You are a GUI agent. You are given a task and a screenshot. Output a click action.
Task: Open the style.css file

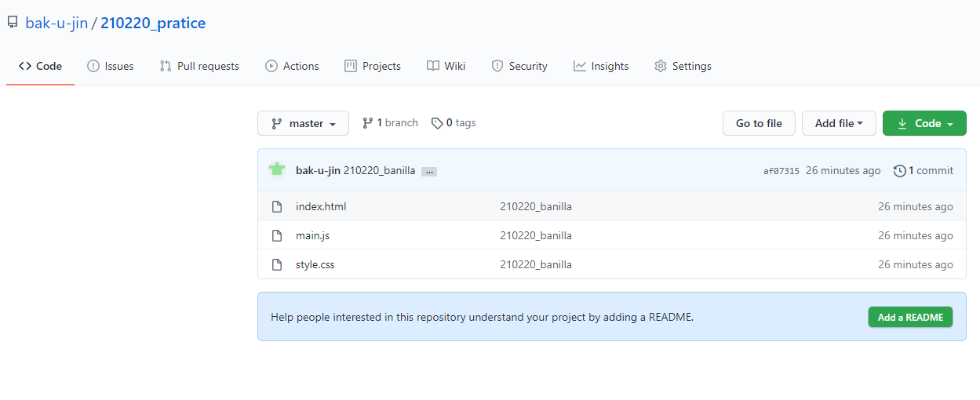point(315,264)
